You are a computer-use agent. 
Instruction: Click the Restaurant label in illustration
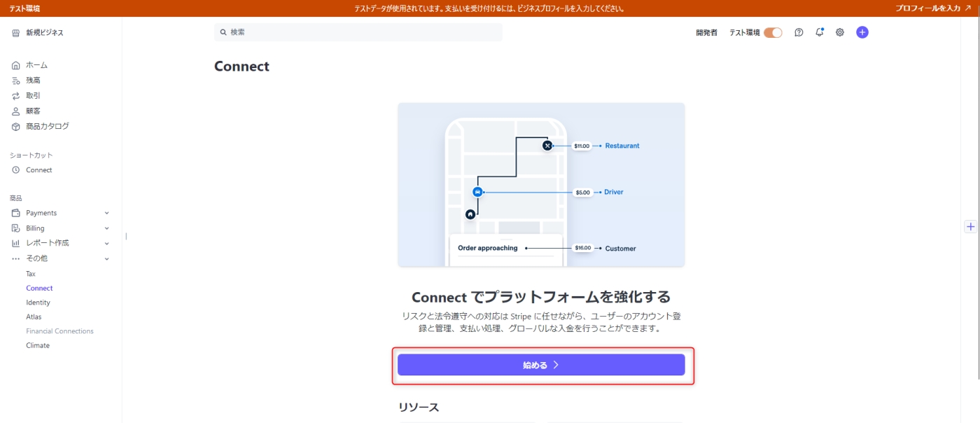click(622, 146)
